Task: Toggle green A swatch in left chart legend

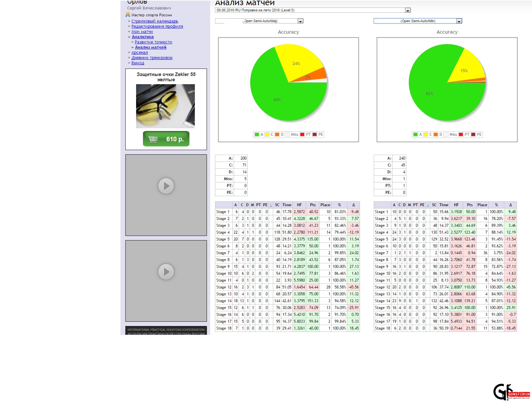Action: [x=257, y=134]
